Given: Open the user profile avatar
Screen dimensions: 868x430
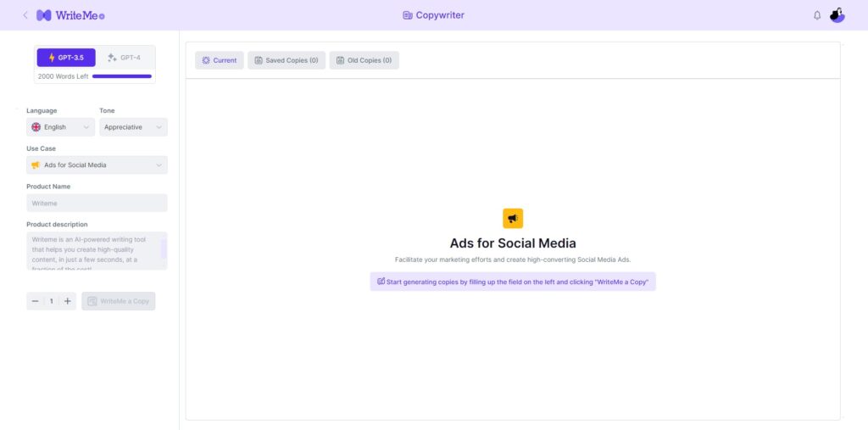Looking at the screenshot, I should click(x=837, y=15).
